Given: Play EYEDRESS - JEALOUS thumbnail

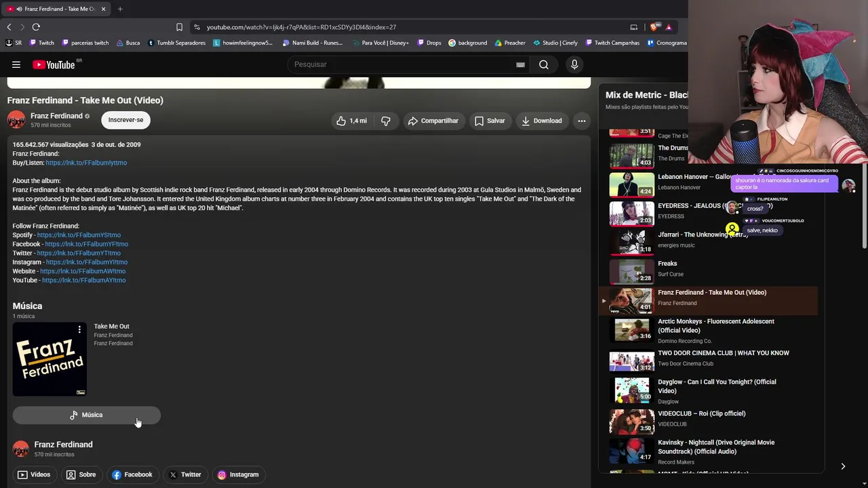Looking at the screenshot, I should point(632,213).
